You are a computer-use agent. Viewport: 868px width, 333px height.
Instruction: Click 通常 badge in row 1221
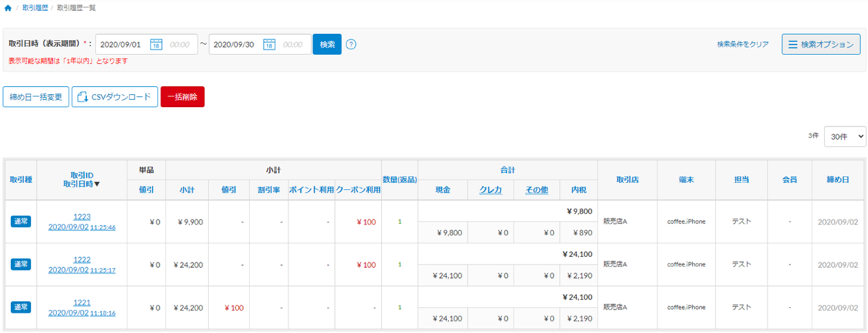20,308
